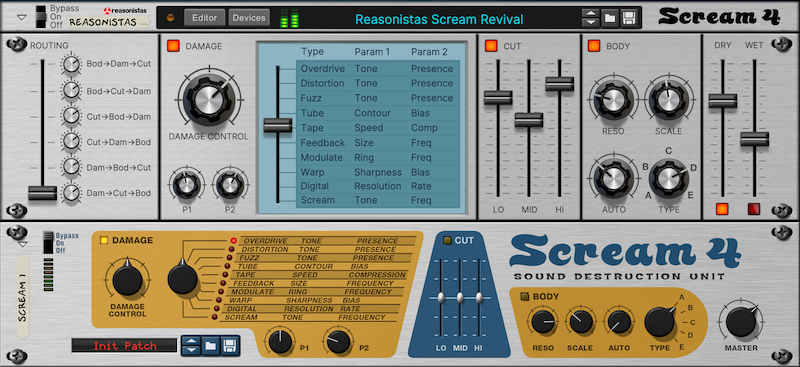Click the Bod→Dam→Cut routing knob
The height and width of the screenshot is (367, 800).
coord(72,64)
